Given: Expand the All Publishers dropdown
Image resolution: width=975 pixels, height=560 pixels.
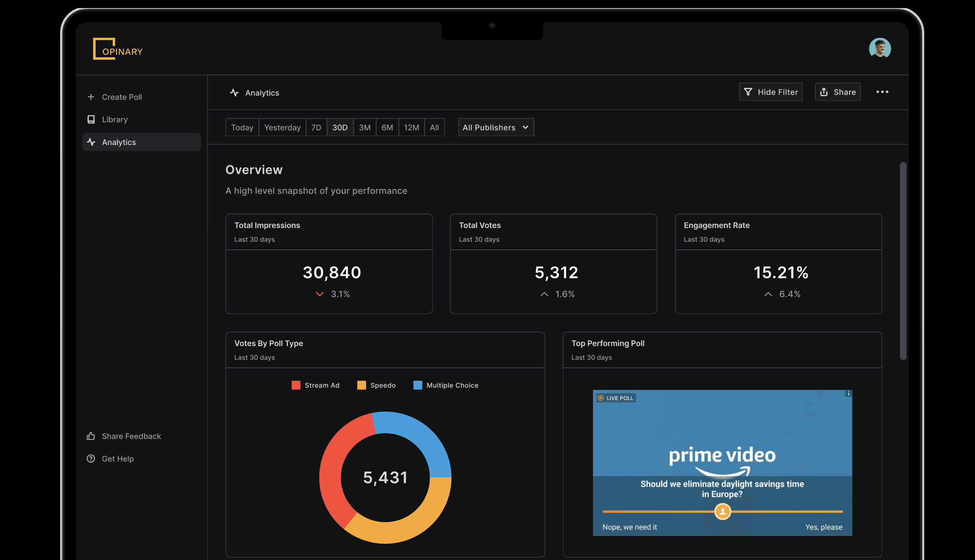Looking at the screenshot, I should pyautogui.click(x=496, y=127).
